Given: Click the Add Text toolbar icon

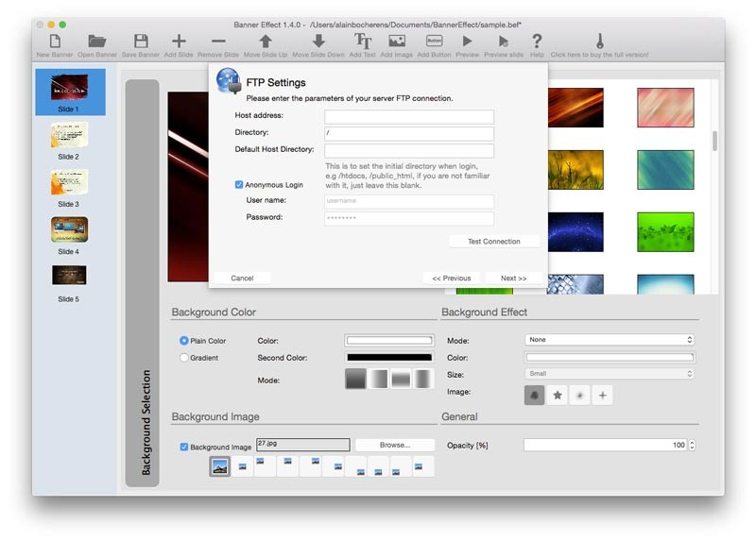Looking at the screenshot, I should [363, 42].
